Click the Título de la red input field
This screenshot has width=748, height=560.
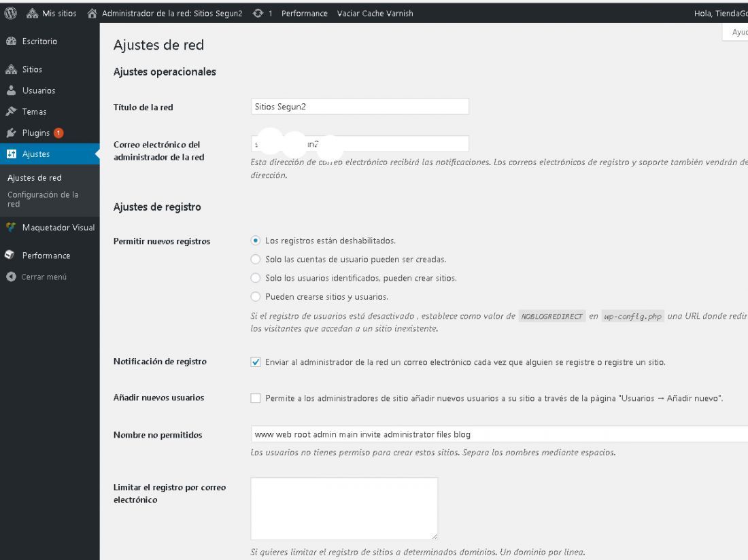point(360,106)
